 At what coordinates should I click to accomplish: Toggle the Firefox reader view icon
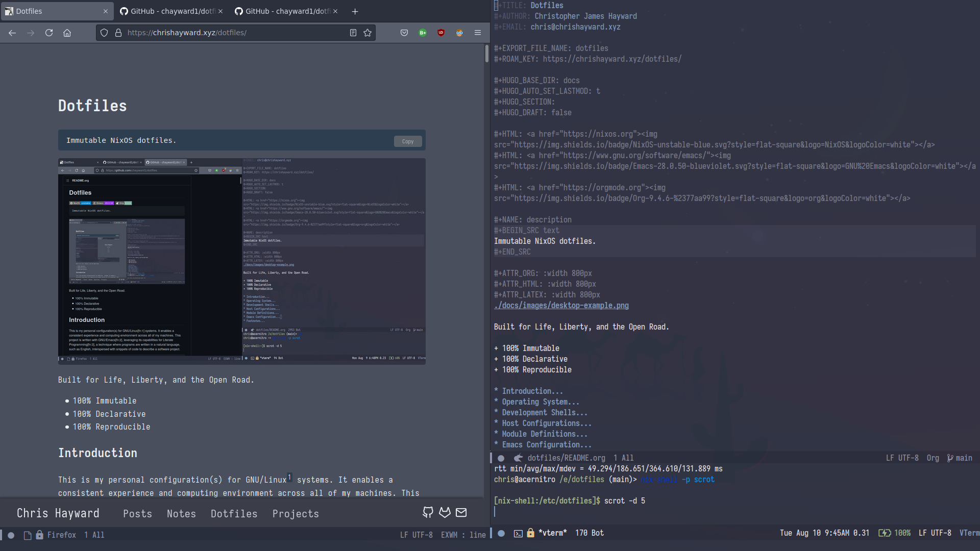(353, 32)
